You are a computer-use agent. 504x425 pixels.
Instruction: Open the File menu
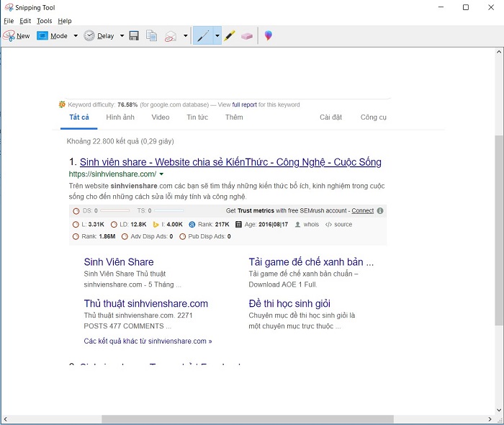9,21
